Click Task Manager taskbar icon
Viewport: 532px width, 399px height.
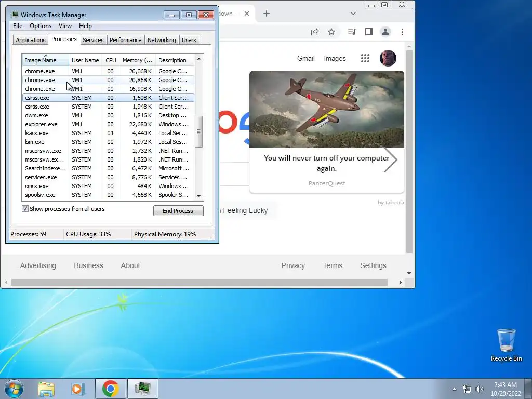click(143, 389)
